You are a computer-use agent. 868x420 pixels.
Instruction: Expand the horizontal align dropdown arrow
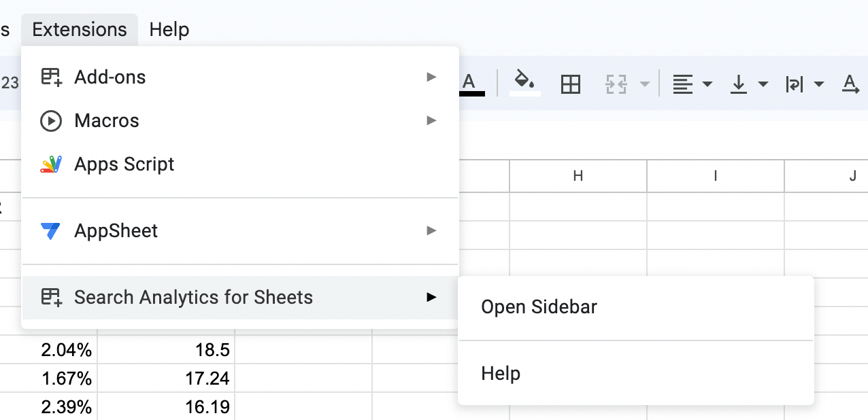(x=707, y=85)
